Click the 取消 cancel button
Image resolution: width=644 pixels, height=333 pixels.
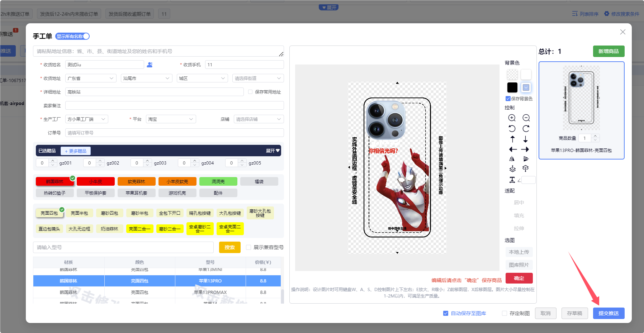[545, 313]
